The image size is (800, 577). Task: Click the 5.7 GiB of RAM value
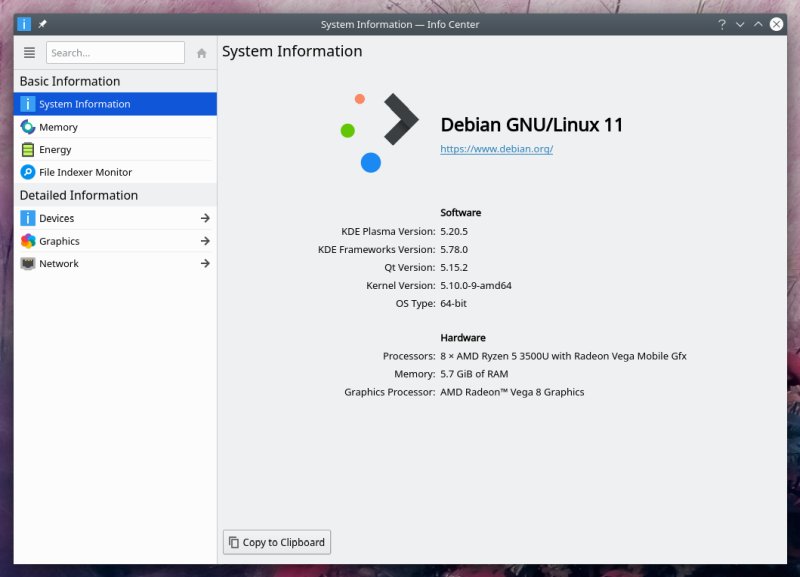tap(474, 374)
